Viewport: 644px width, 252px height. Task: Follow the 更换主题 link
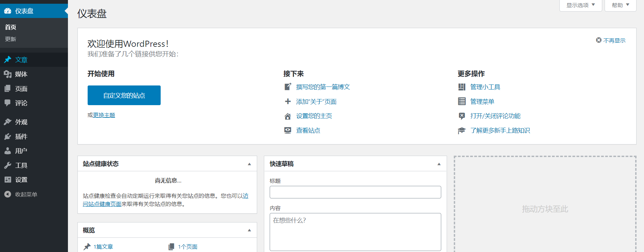tap(104, 115)
